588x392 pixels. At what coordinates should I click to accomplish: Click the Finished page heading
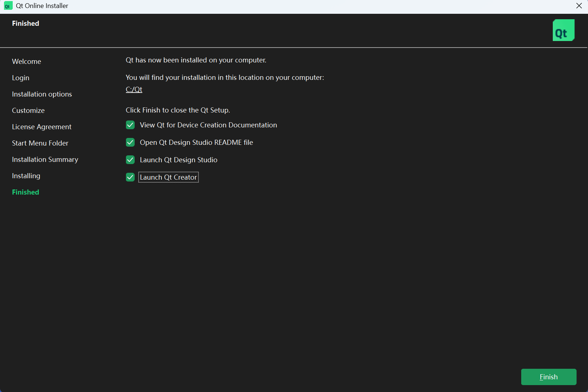coord(25,23)
